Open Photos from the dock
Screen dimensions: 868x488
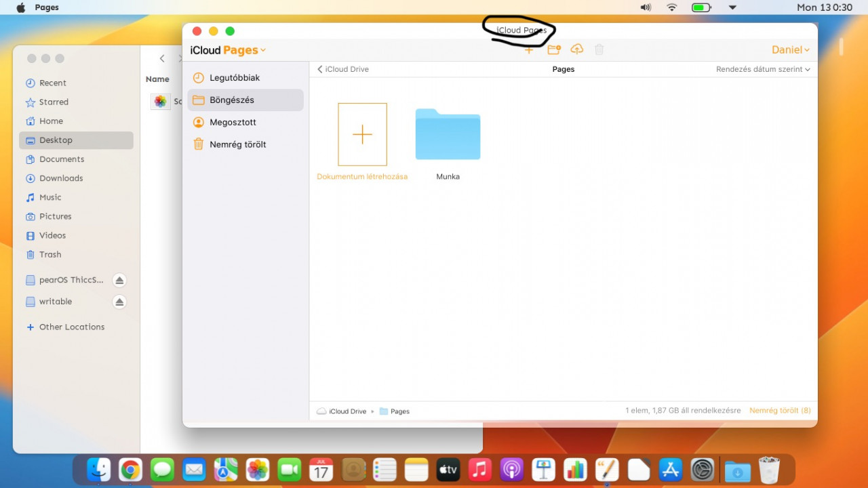(258, 470)
